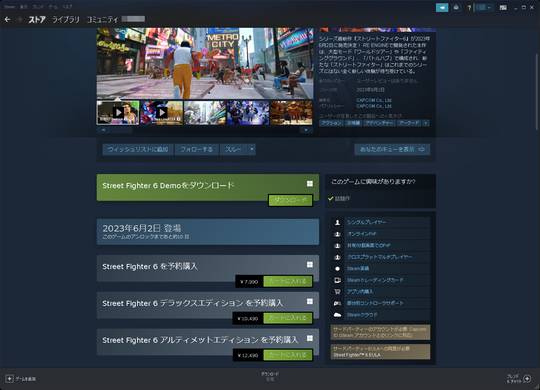Switch to the コミュニティ tab
Screen dimensions: 540x390
coord(103,20)
